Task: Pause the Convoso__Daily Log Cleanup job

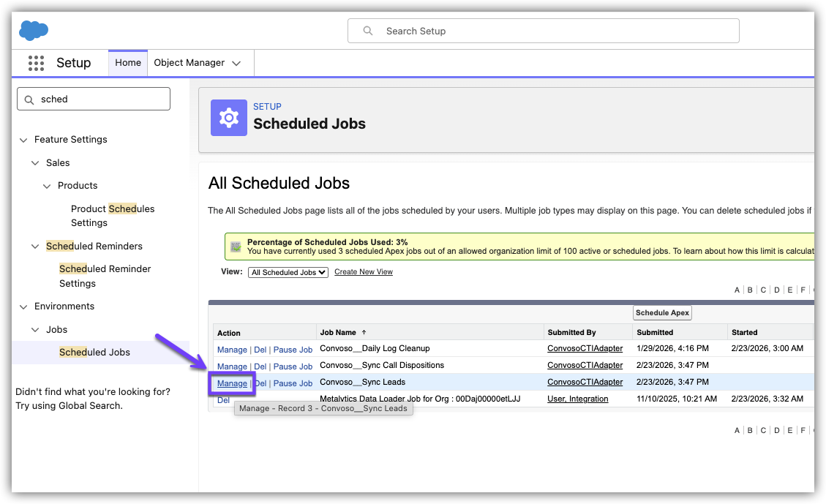Action: pyautogui.click(x=293, y=350)
